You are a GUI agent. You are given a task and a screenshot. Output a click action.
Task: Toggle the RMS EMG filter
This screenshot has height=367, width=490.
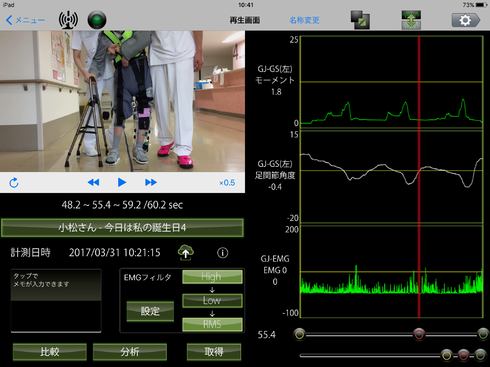(212, 324)
